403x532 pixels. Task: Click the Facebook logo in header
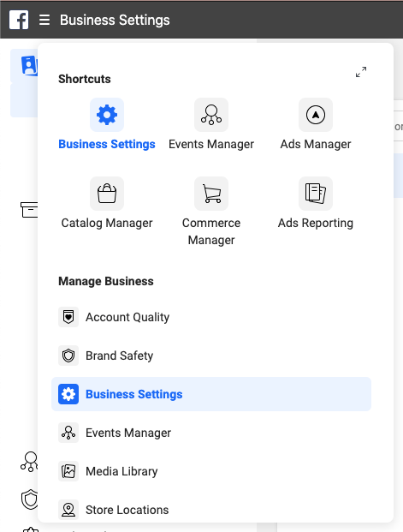(x=19, y=20)
